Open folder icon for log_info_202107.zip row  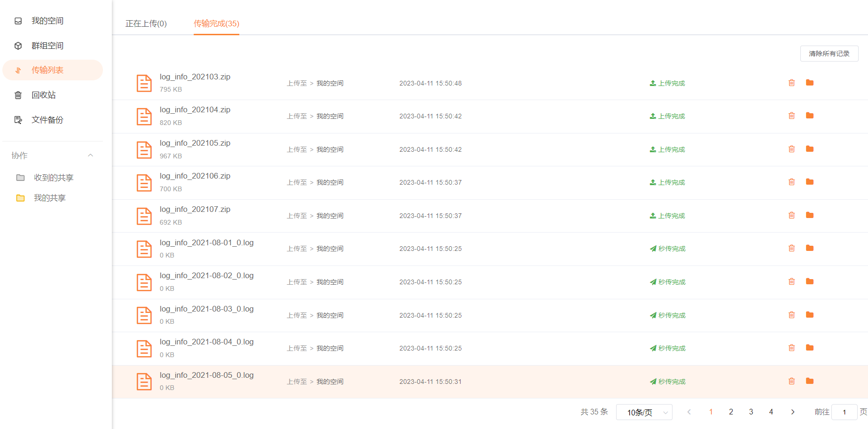(x=809, y=215)
